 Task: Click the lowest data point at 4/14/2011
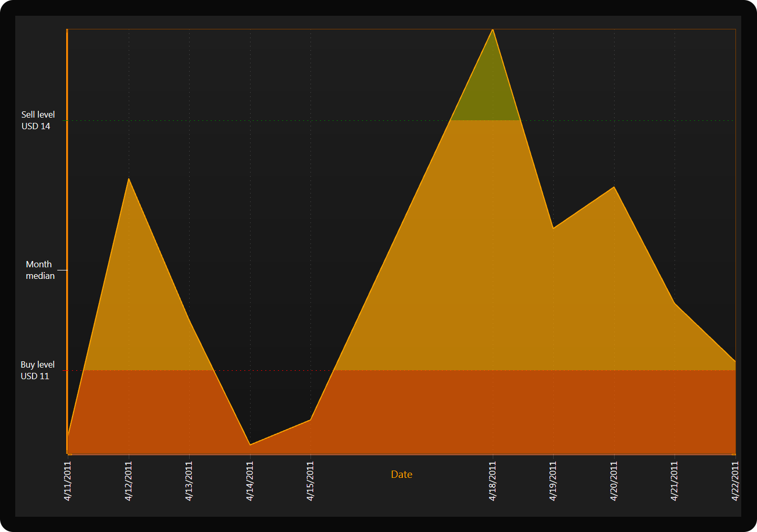pyautogui.click(x=250, y=445)
